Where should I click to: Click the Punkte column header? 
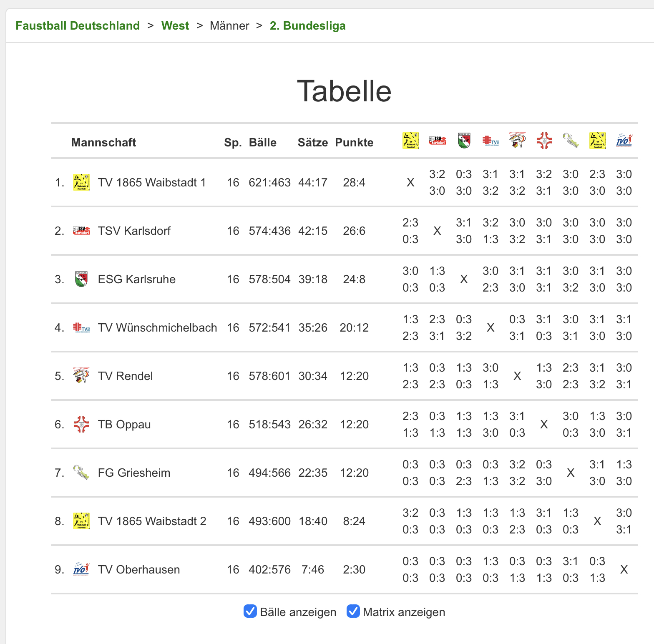(354, 143)
